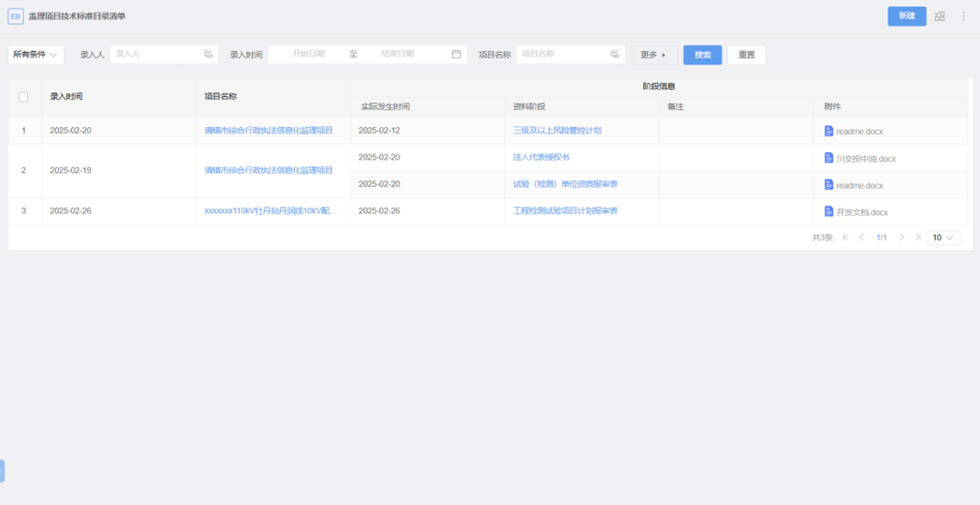Open 工程检测试验项目计划报审表 link
Screen dimensions: 980x505
pyautogui.click(x=565, y=211)
